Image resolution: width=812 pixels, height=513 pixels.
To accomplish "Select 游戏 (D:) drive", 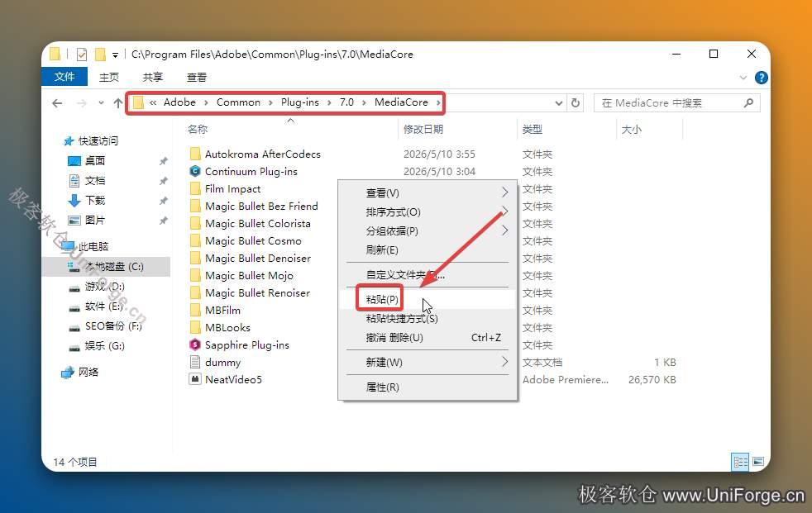I will [x=104, y=286].
